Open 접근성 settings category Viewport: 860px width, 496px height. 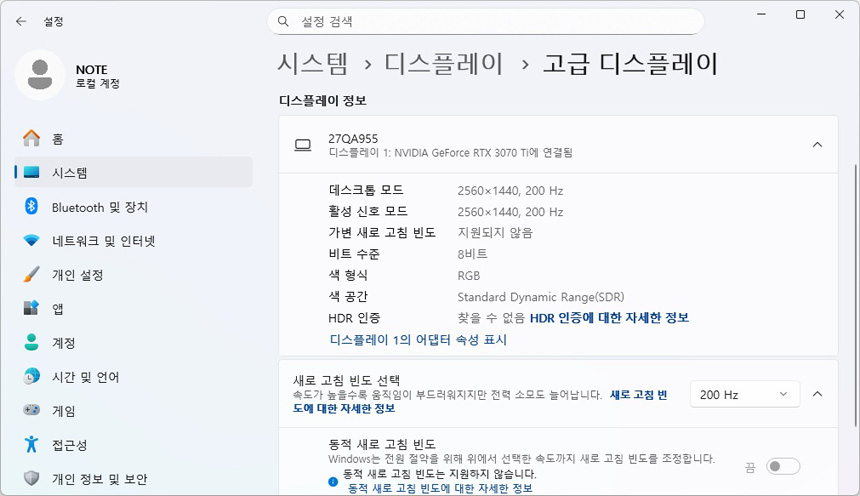(69, 445)
